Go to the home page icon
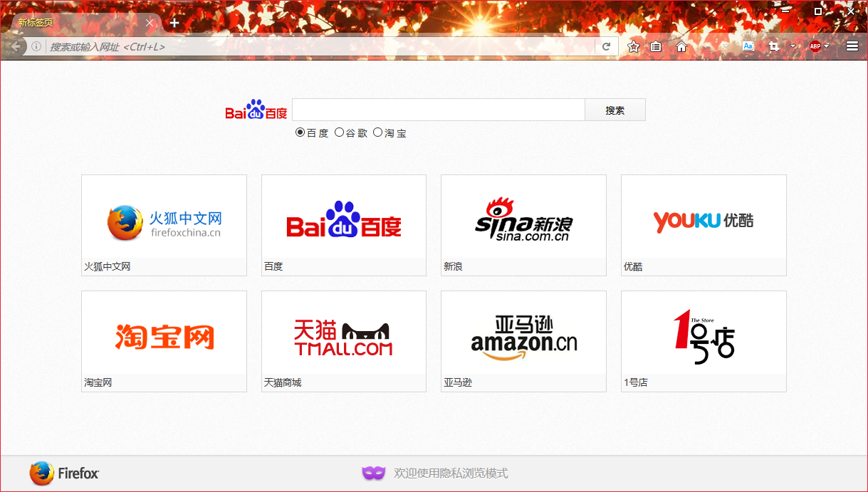 pos(681,47)
